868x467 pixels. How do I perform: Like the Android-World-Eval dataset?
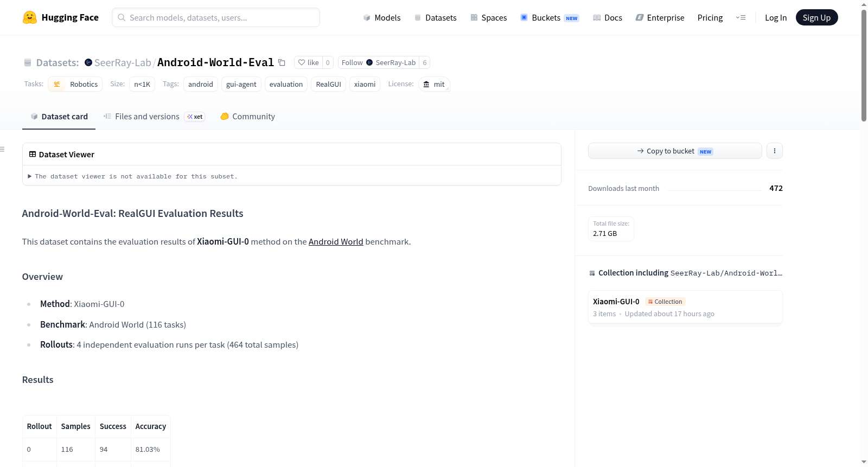[308, 62]
